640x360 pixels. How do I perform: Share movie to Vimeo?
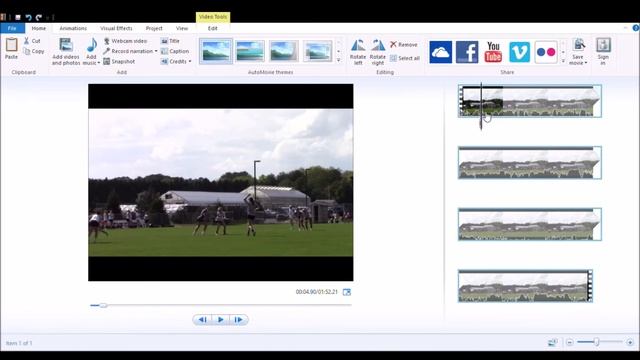519,52
